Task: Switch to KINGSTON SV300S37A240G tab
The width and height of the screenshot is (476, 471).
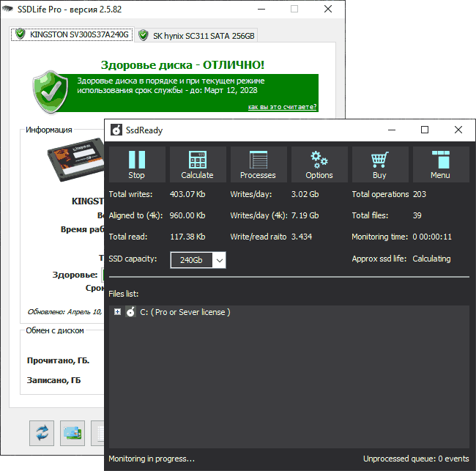Action: pyautogui.click(x=72, y=34)
